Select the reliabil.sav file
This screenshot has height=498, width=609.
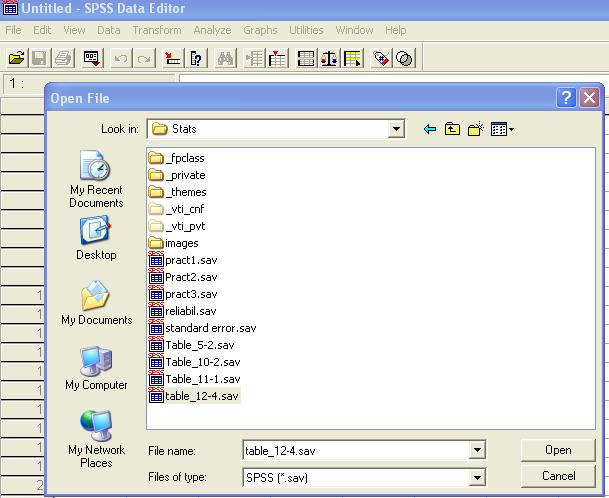(x=183, y=311)
